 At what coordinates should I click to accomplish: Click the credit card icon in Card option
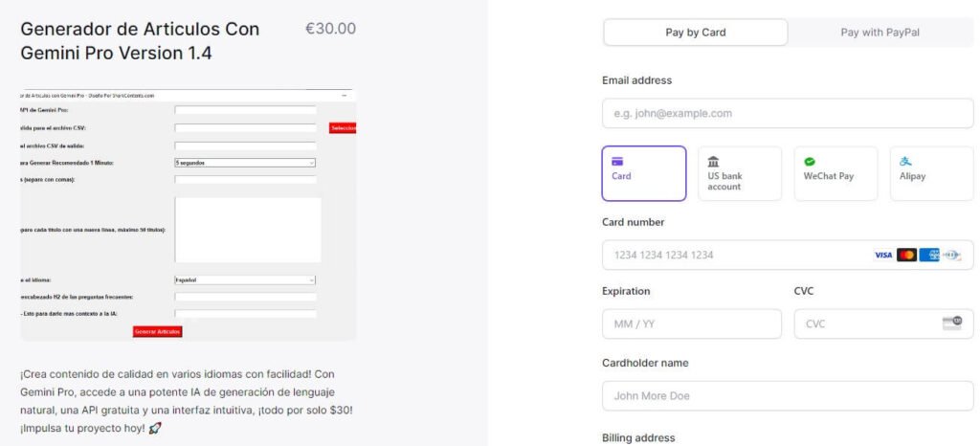pyautogui.click(x=617, y=161)
